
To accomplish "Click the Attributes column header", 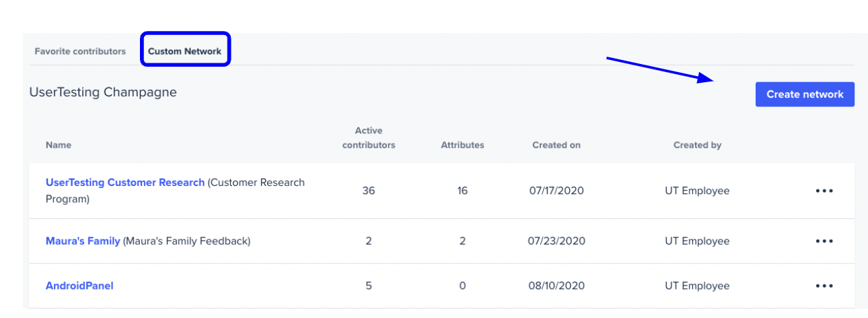I will coord(462,145).
